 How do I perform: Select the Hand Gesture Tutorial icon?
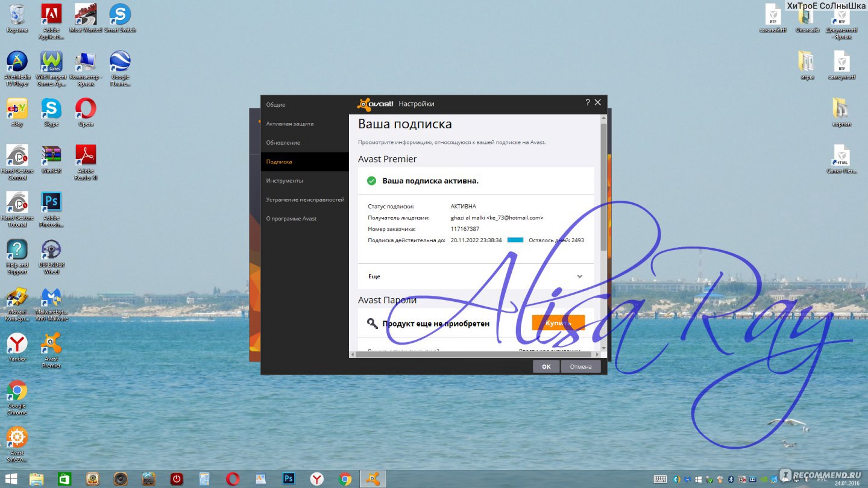17,210
